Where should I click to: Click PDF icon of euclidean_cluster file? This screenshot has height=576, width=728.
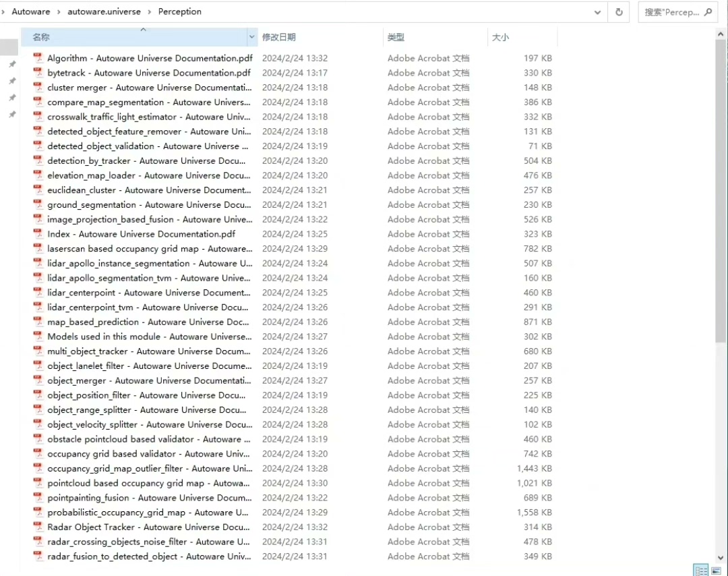[x=38, y=190]
